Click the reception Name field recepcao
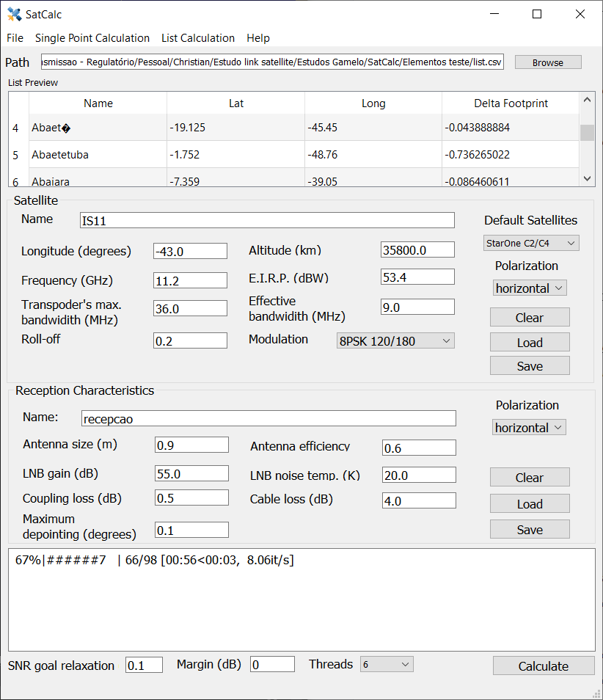 (x=268, y=418)
